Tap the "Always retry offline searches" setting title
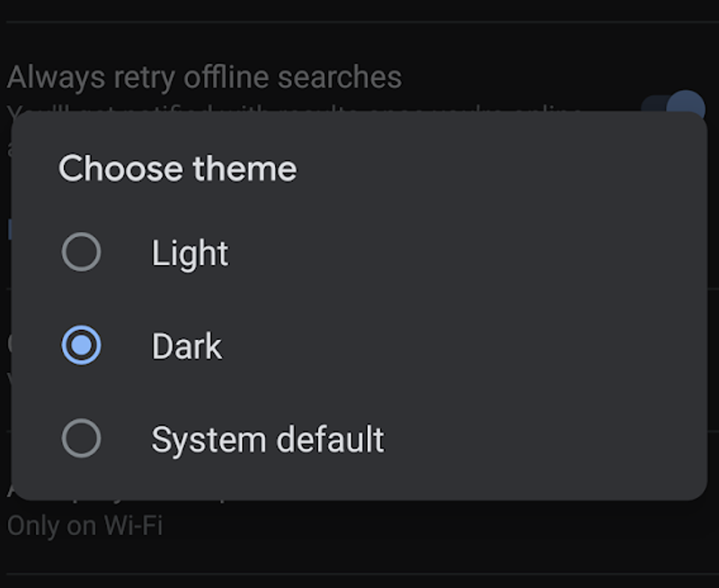The height and width of the screenshot is (588, 719). point(204,77)
